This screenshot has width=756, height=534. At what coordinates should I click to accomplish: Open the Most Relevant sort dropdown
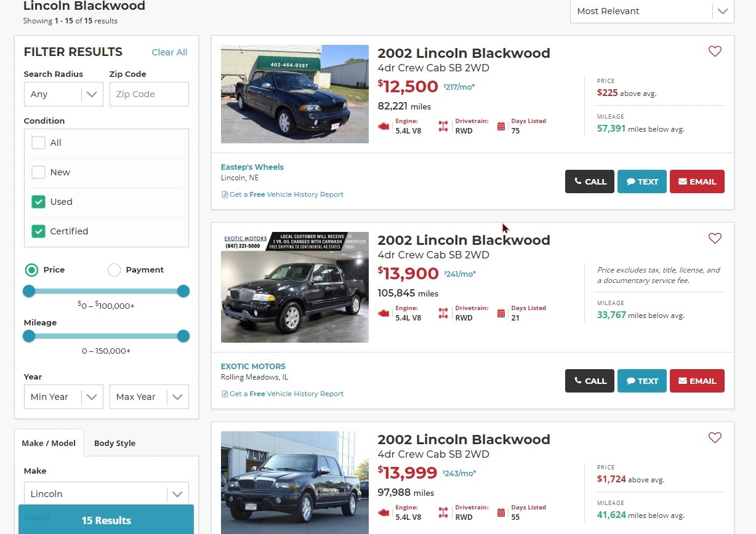click(x=652, y=11)
